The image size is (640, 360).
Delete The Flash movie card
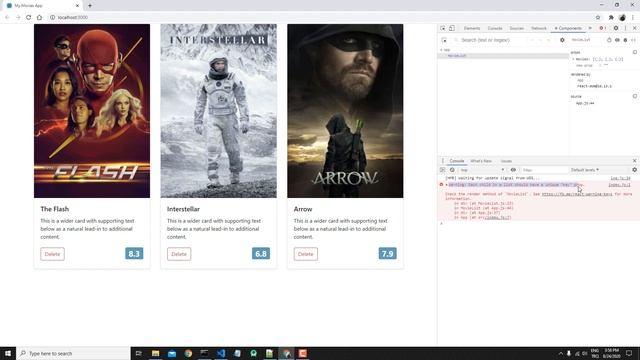pyautogui.click(x=52, y=254)
